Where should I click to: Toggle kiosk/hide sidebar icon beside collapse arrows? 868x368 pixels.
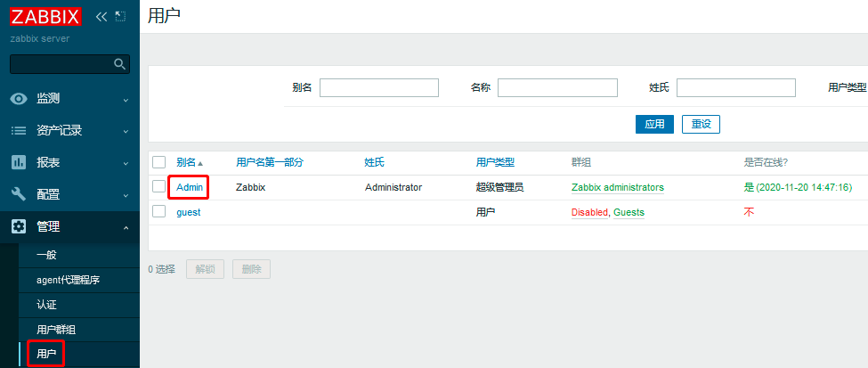(x=120, y=17)
